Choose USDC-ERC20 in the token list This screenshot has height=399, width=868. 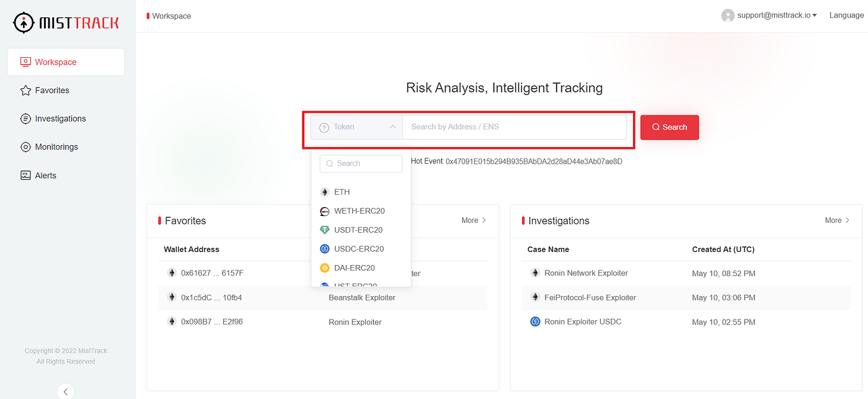361,249
